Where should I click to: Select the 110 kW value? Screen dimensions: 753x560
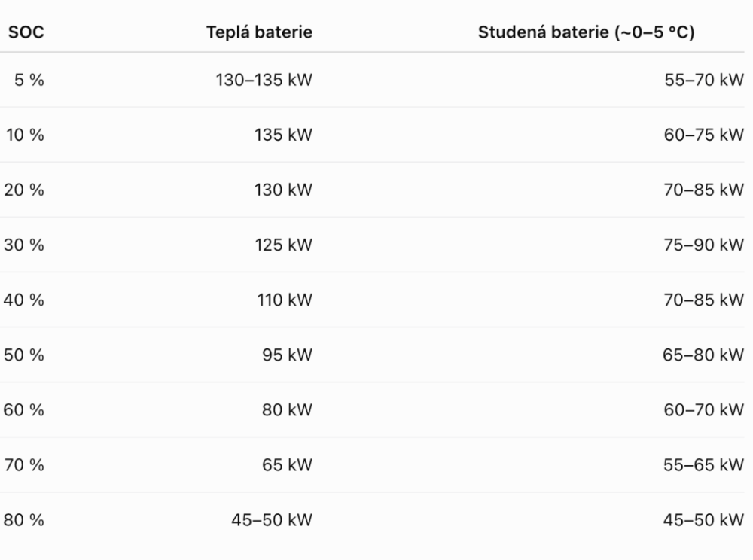[x=285, y=300]
